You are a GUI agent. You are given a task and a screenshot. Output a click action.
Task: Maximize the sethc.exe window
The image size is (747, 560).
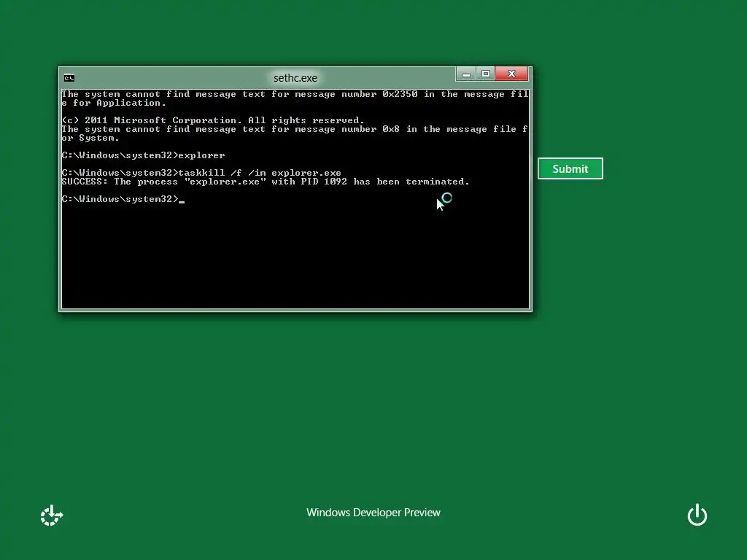485,74
